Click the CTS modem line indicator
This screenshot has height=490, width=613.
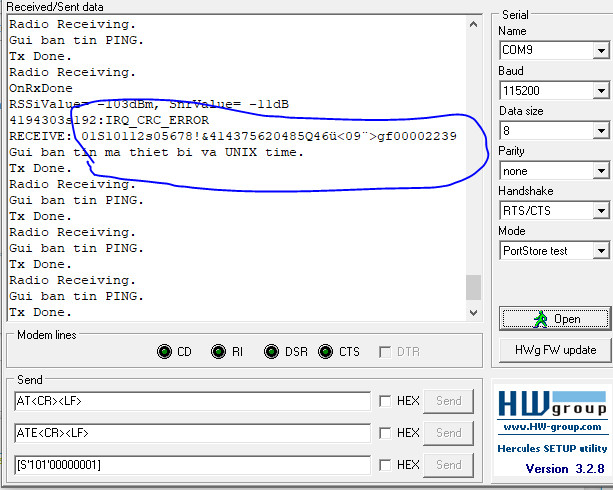pyautogui.click(x=325, y=352)
